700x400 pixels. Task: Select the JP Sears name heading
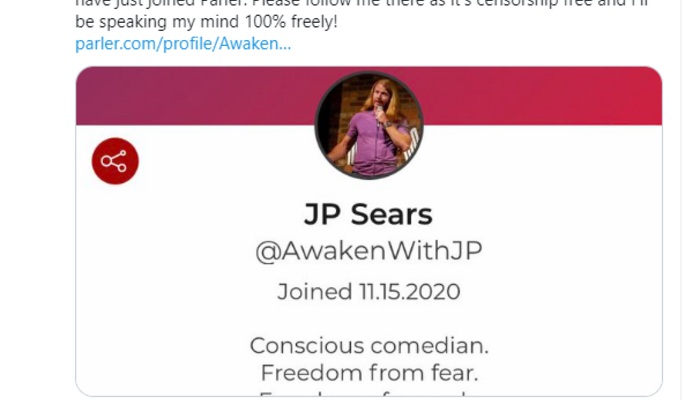(x=368, y=214)
